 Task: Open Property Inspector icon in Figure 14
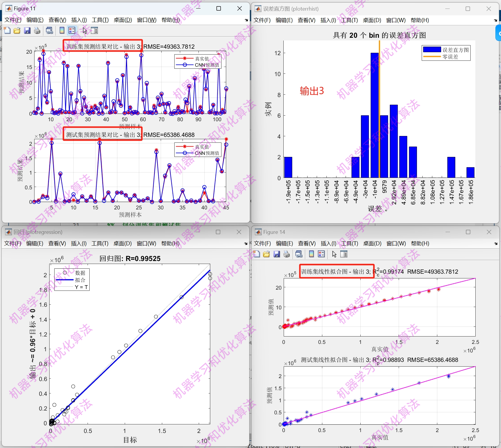click(x=344, y=254)
